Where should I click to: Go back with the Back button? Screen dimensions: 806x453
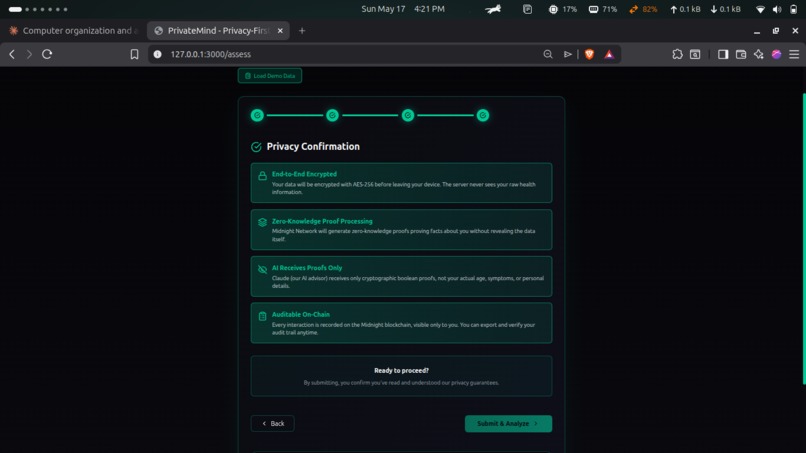[272, 424]
